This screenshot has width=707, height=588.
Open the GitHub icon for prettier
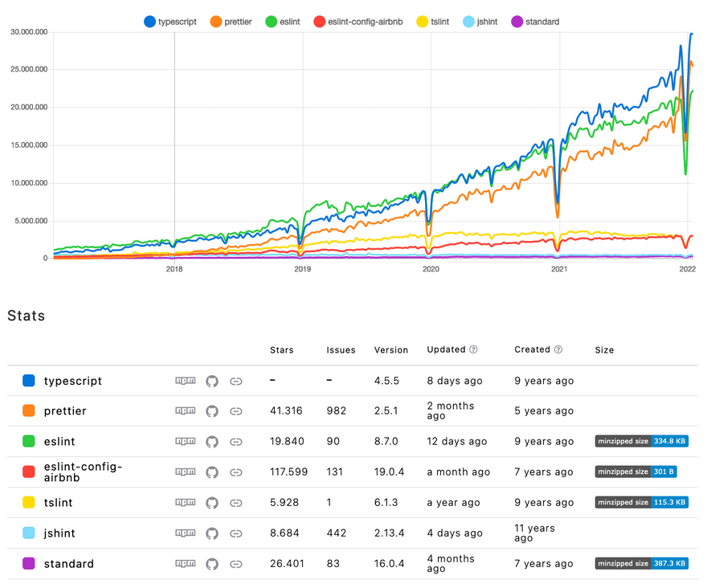click(212, 411)
